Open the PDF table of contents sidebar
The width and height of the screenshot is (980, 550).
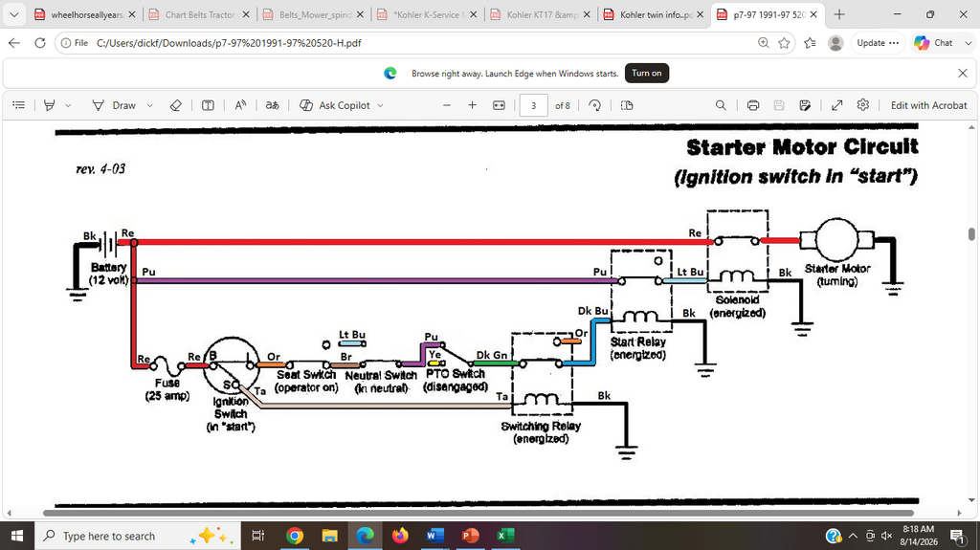point(19,105)
